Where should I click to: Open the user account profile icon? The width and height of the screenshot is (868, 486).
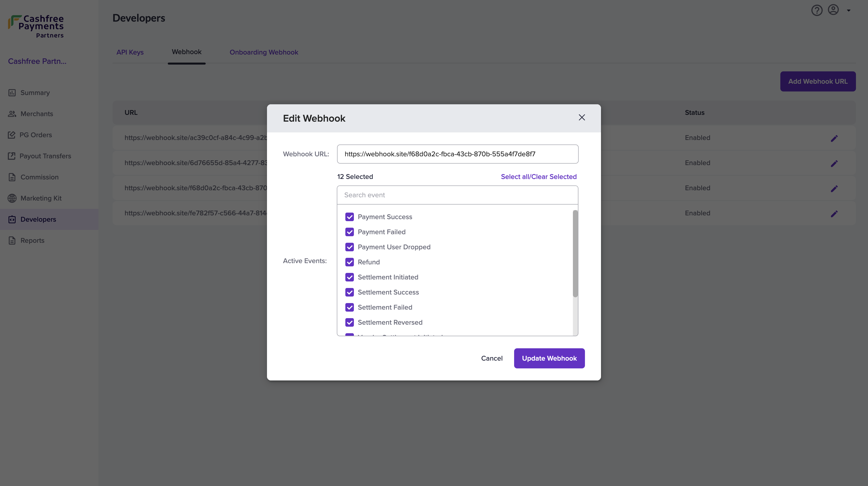(x=833, y=10)
